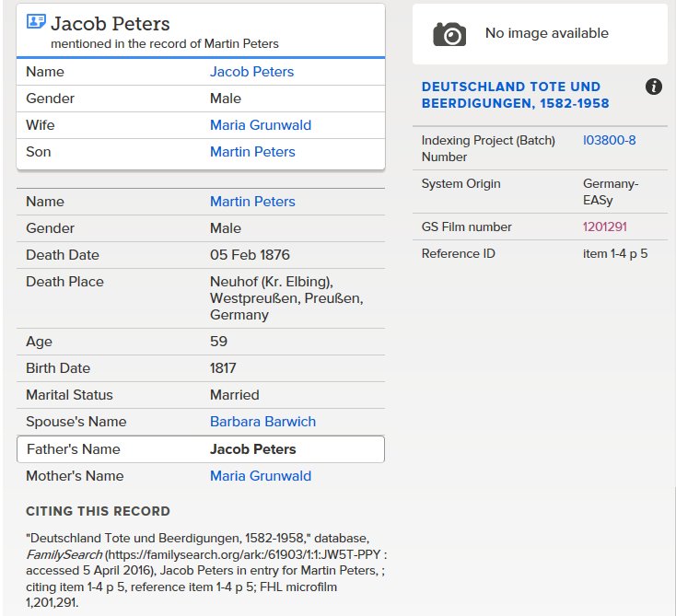The image size is (676, 616).
Task: Click the camera icon for no image
Action: point(449,34)
